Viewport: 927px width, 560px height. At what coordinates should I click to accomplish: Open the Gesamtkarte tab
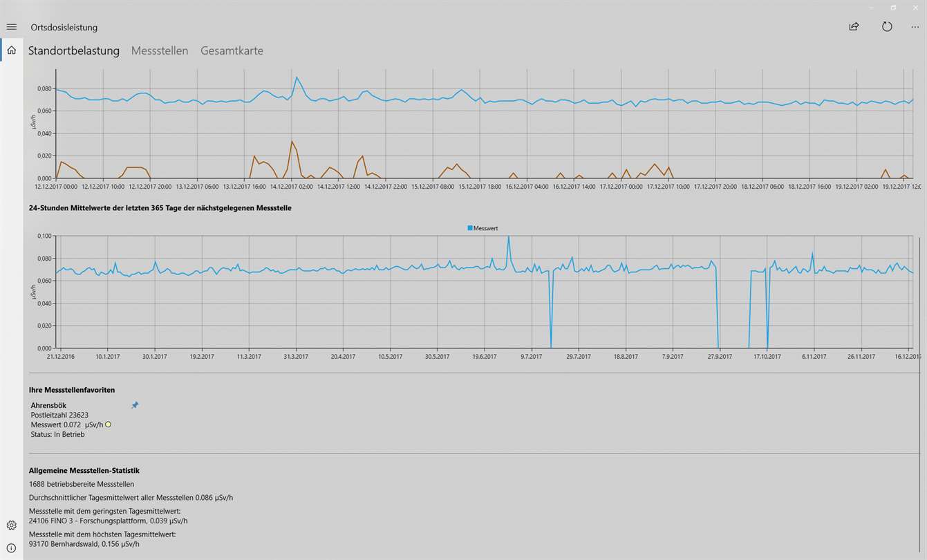click(x=232, y=50)
